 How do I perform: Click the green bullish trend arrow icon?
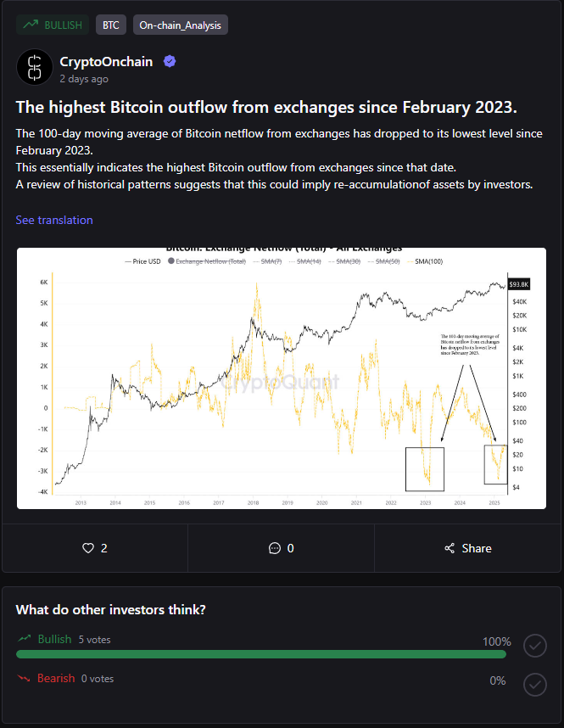31,25
